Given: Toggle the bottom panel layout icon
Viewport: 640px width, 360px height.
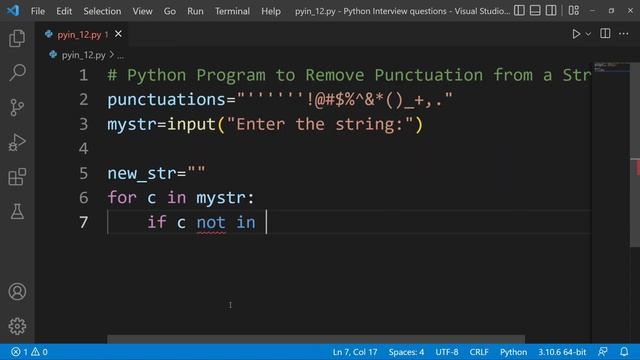Looking at the screenshot, I should click(x=535, y=11).
